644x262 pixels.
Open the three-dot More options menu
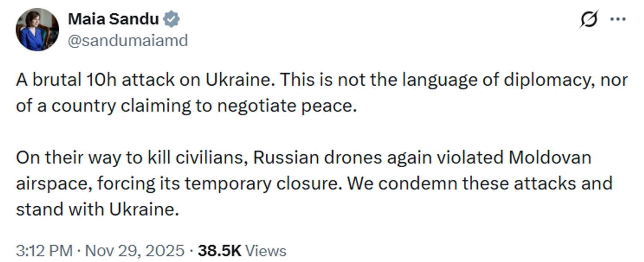pyautogui.click(x=618, y=19)
